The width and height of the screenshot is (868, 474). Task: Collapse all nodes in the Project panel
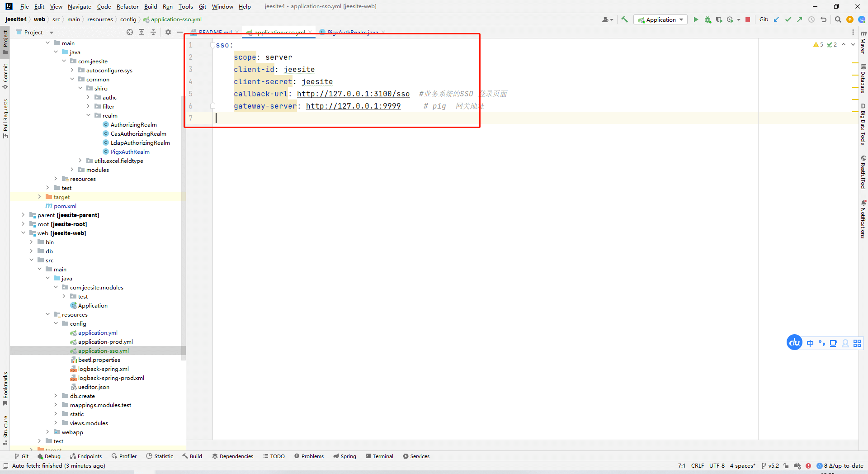(153, 32)
